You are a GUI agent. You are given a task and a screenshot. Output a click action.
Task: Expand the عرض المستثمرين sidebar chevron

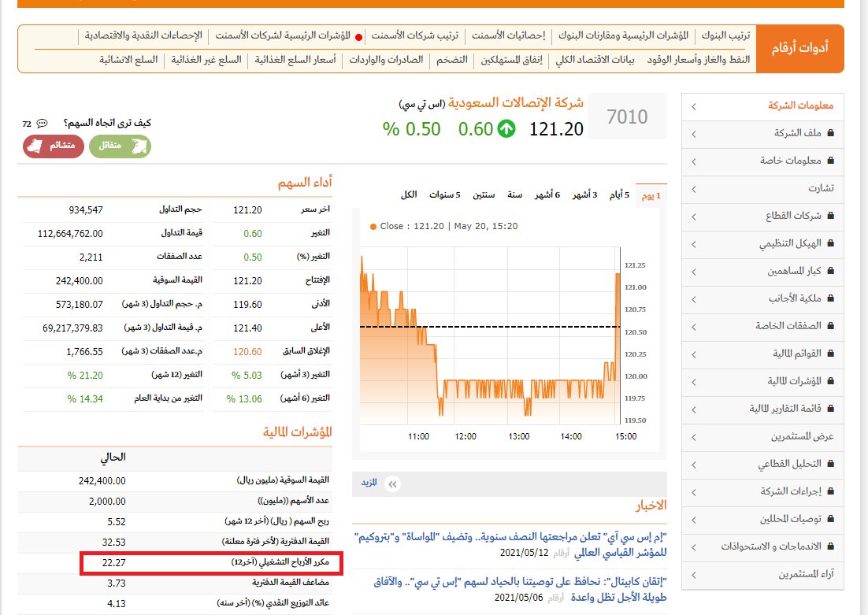click(694, 437)
